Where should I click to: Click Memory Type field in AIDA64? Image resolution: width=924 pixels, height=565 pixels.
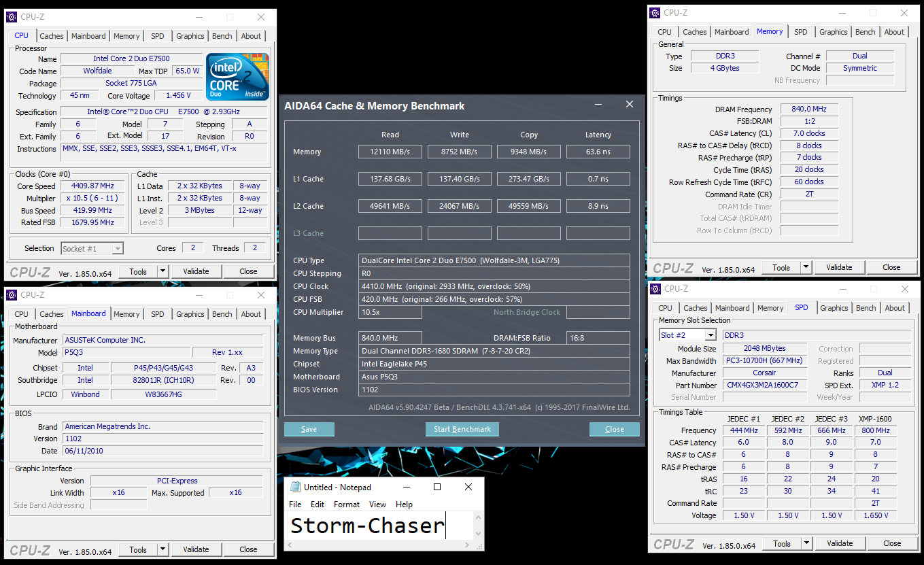pos(494,351)
